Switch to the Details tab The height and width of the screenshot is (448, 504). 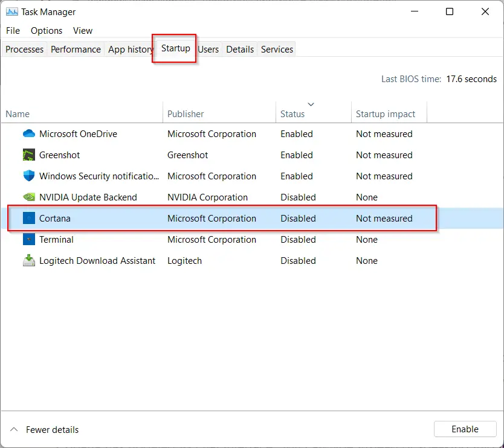point(240,49)
